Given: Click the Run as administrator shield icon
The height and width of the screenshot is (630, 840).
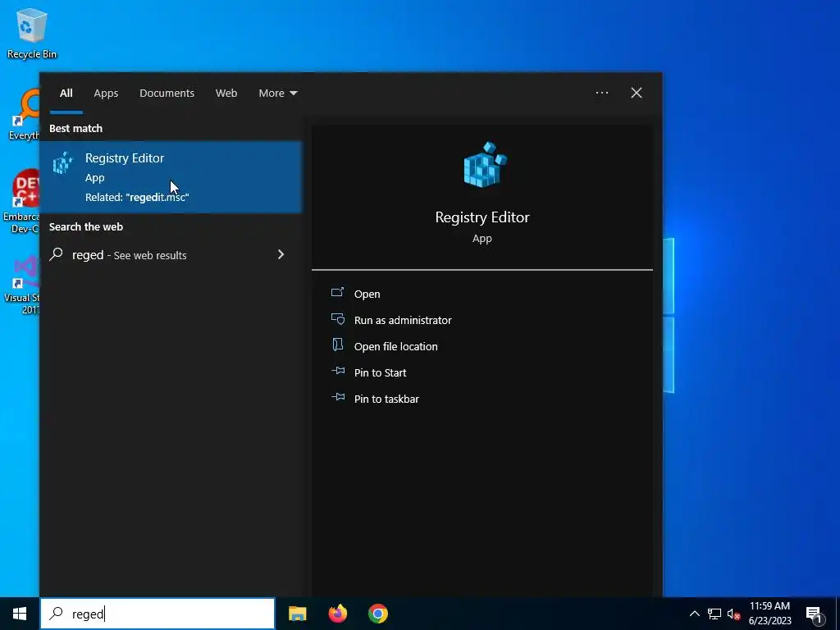Looking at the screenshot, I should click(337, 319).
